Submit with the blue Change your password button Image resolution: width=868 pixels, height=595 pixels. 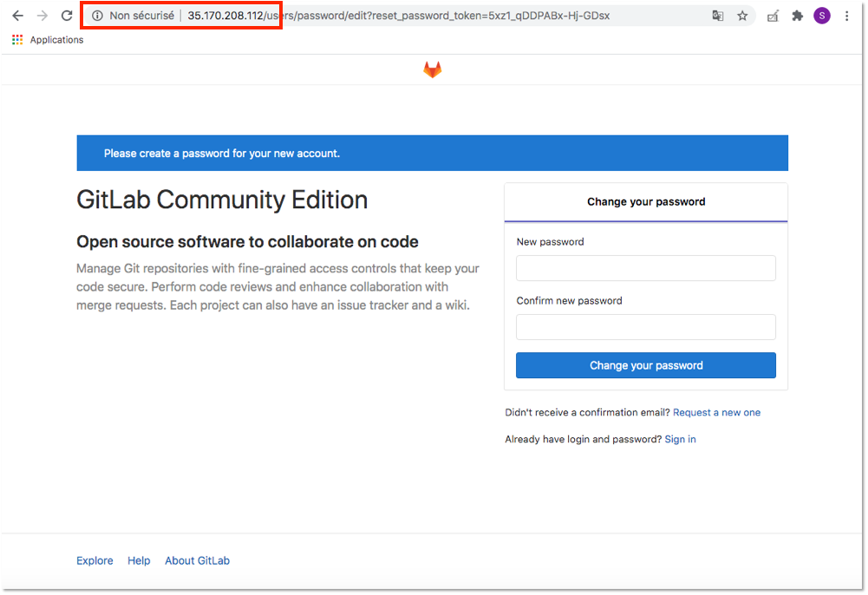coord(645,365)
